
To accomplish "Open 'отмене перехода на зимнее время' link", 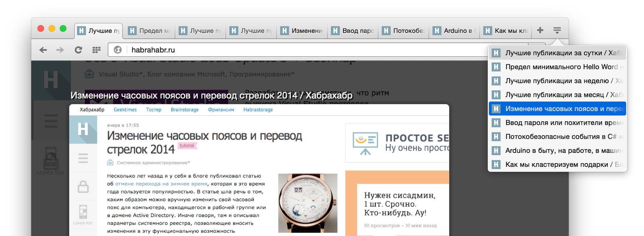I will [x=161, y=184].
